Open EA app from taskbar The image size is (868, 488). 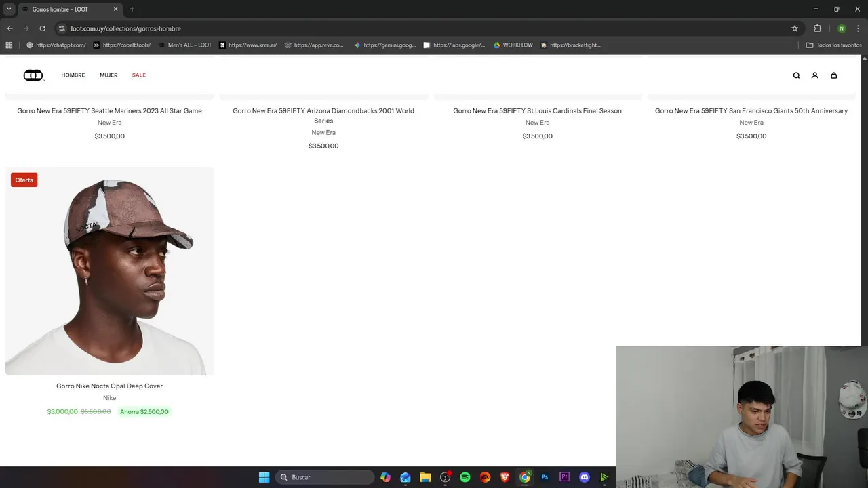pos(485,477)
